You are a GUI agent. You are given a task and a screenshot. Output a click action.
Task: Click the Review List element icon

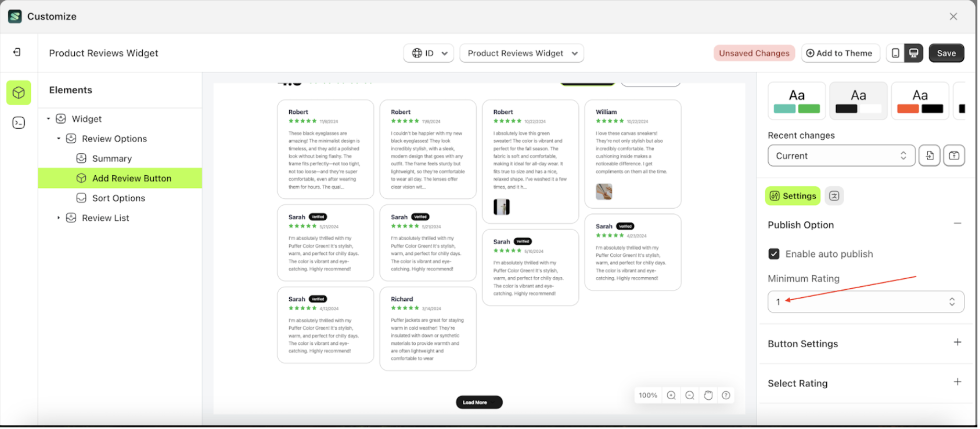[x=72, y=218]
